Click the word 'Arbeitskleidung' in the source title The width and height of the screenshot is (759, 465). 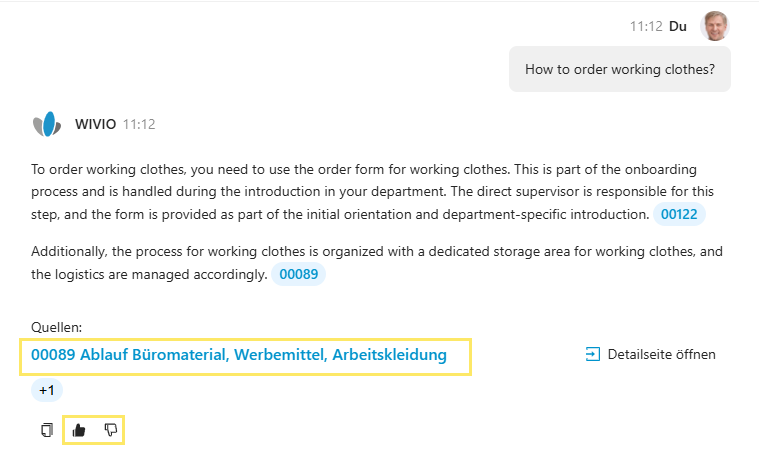pos(389,354)
